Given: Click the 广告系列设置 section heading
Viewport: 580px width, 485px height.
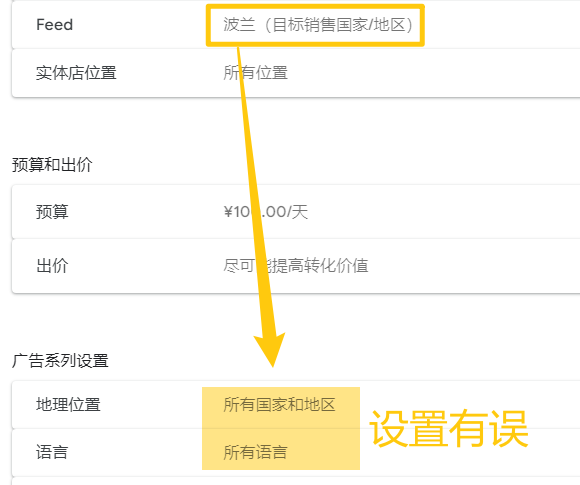Looking at the screenshot, I should [x=60, y=361].
